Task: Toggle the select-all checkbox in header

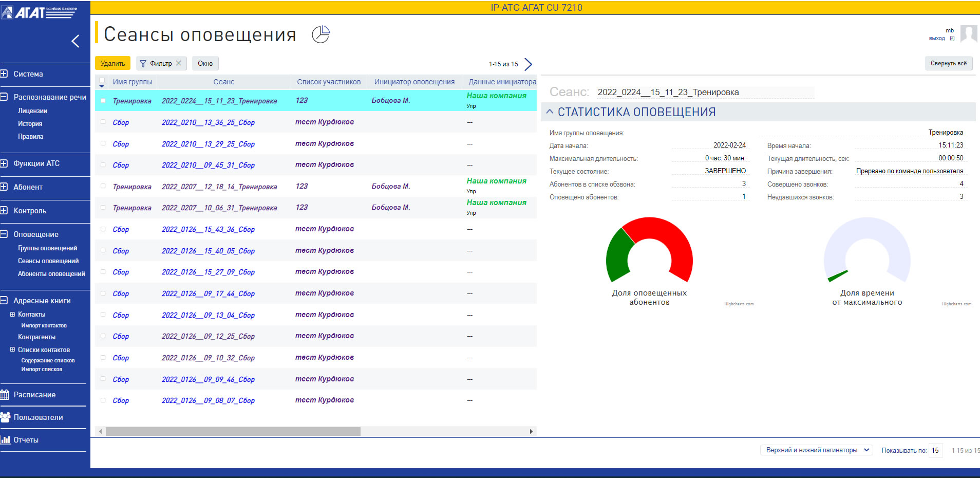Action: click(x=102, y=81)
